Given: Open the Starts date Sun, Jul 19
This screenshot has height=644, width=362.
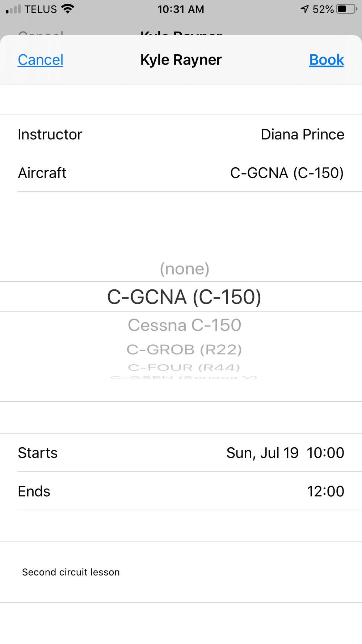Looking at the screenshot, I should point(262,453).
